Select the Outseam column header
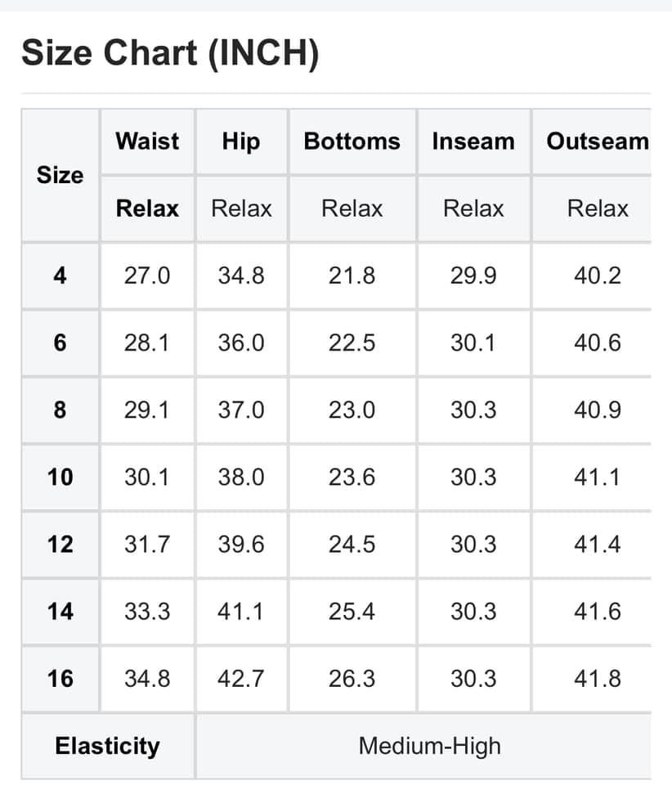Image resolution: width=672 pixels, height=785 pixels. point(597,141)
